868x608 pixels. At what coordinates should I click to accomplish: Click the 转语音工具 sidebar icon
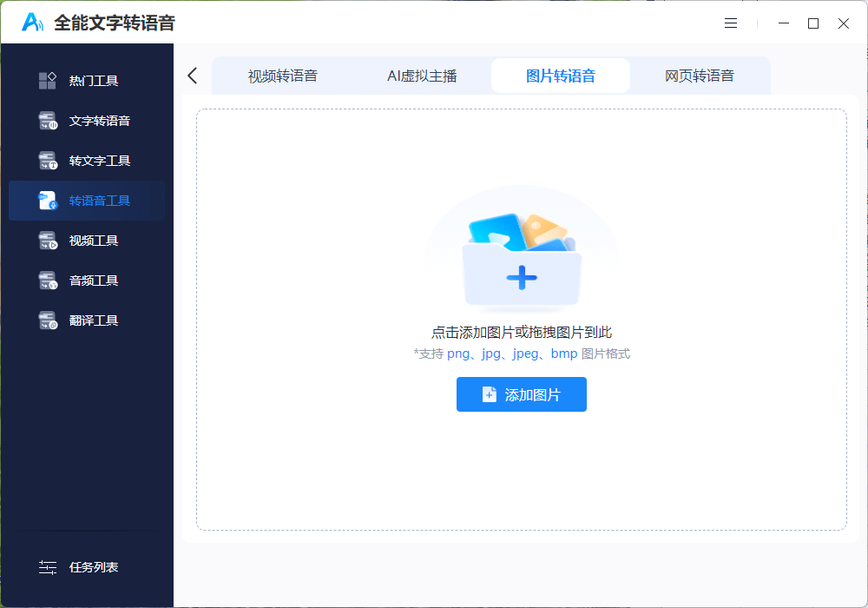click(x=48, y=201)
